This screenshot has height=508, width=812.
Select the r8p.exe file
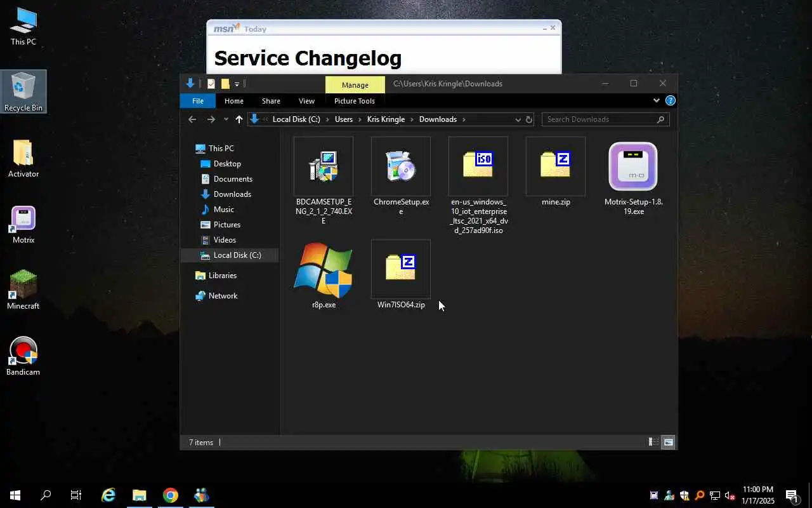point(324,274)
